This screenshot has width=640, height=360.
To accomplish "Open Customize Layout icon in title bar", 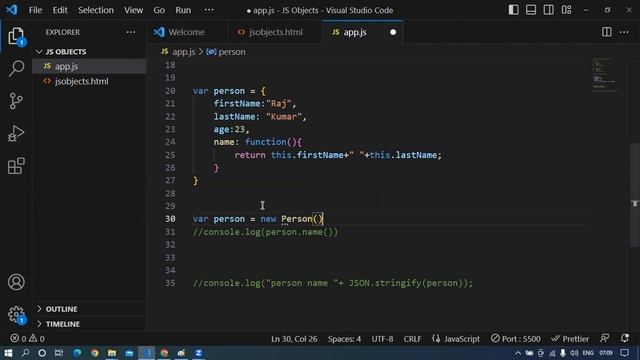I will [x=567, y=10].
